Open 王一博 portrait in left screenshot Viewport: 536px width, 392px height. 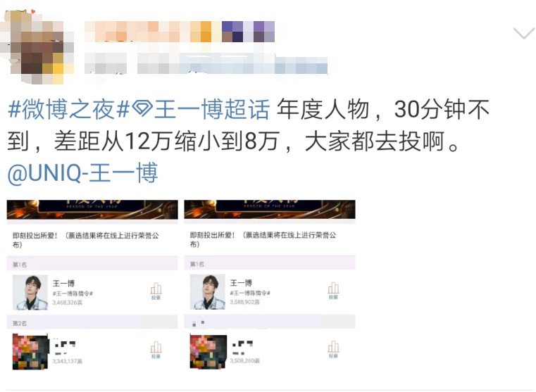(x=30, y=292)
